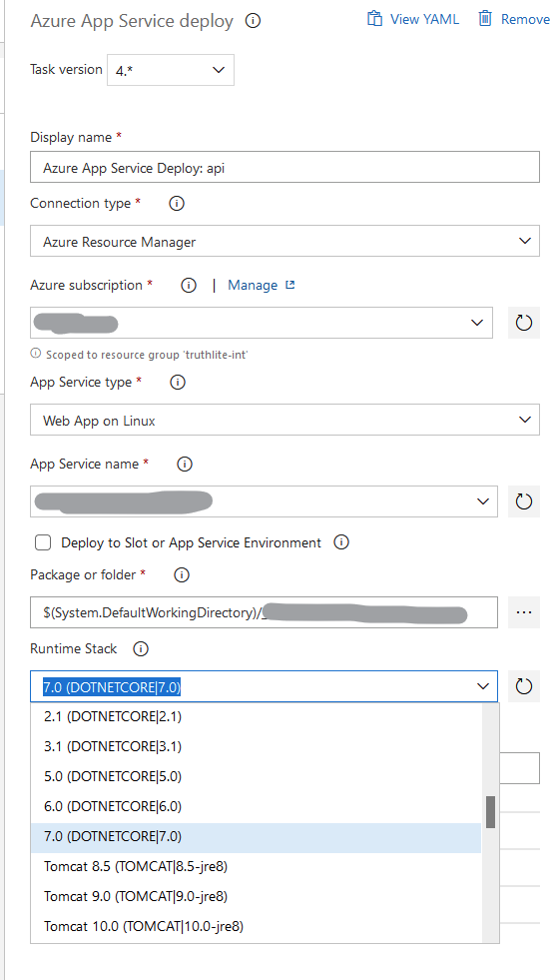Select Tomcat 10.0 (TOMCAT|10.0-jre8)
Screen dimensions: 552x980
click(256, 927)
